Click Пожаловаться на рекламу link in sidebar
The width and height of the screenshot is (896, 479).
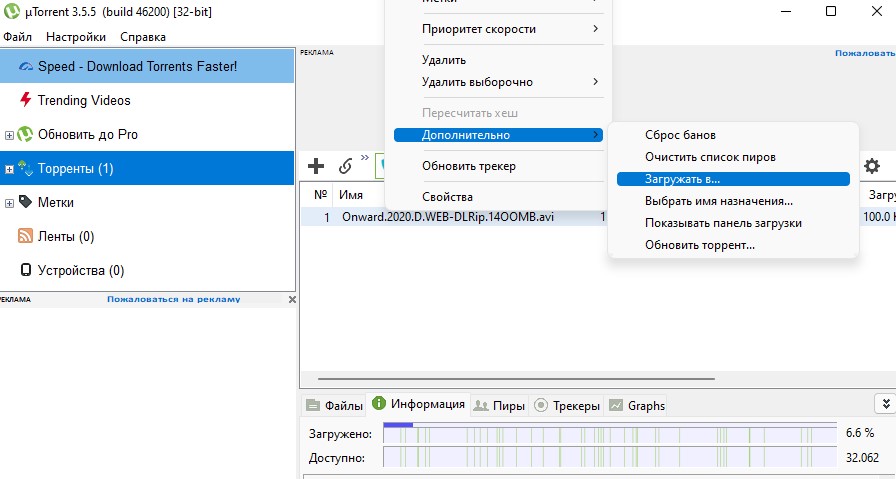174,299
